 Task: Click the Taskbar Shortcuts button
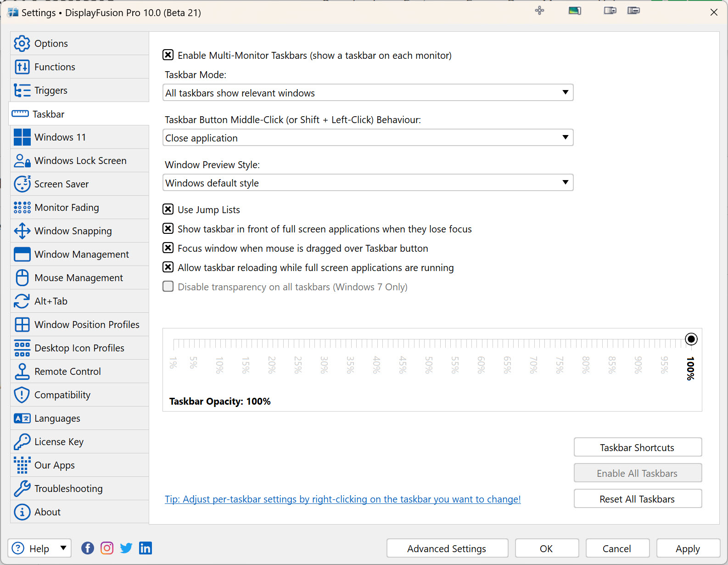point(637,447)
